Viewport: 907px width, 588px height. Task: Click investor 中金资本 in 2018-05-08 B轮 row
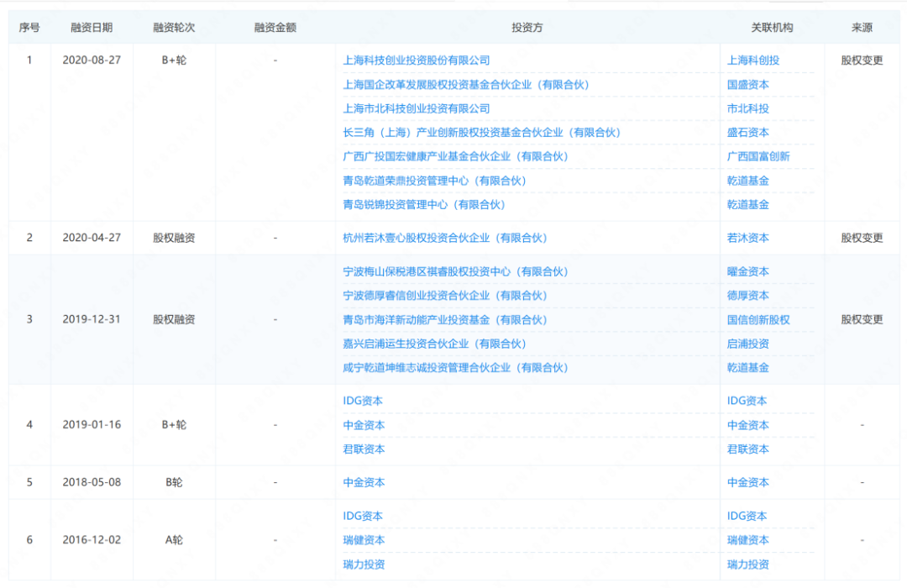click(x=364, y=482)
